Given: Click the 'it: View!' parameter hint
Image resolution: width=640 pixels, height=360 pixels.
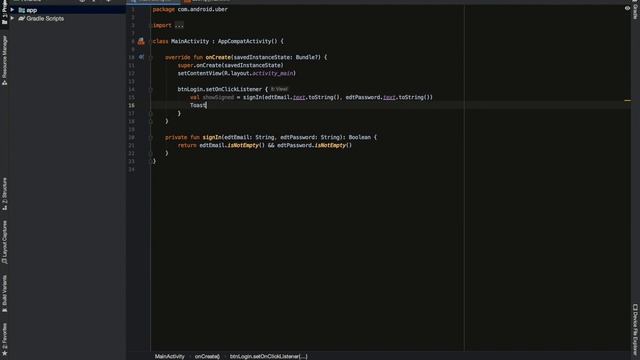Looking at the screenshot, I should point(279,89).
